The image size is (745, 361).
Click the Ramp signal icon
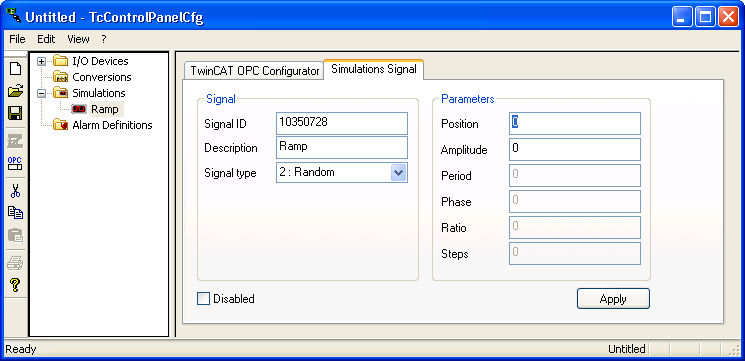tap(79, 109)
